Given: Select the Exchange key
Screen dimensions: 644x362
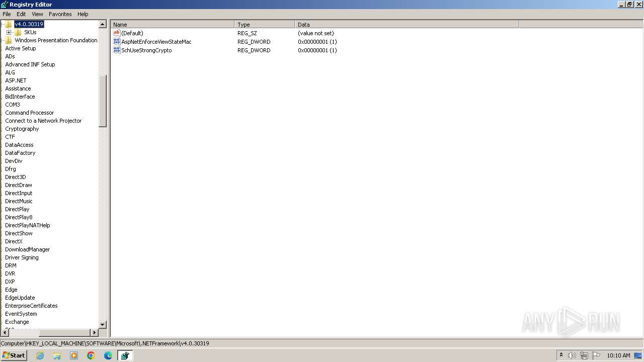Looking at the screenshot, I should pyautogui.click(x=17, y=322).
